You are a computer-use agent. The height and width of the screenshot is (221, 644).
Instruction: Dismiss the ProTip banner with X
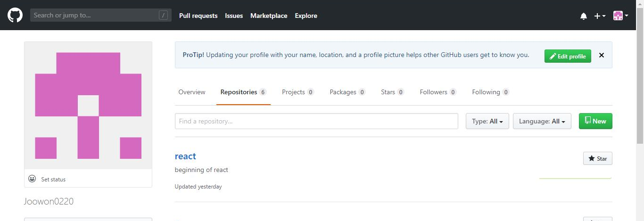tap(602, 55)
